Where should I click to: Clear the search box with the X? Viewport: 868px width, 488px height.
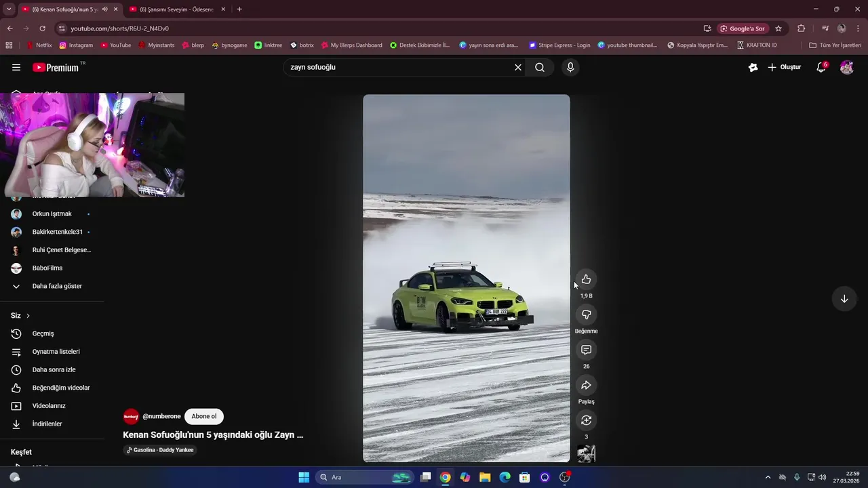pos(518,67)
